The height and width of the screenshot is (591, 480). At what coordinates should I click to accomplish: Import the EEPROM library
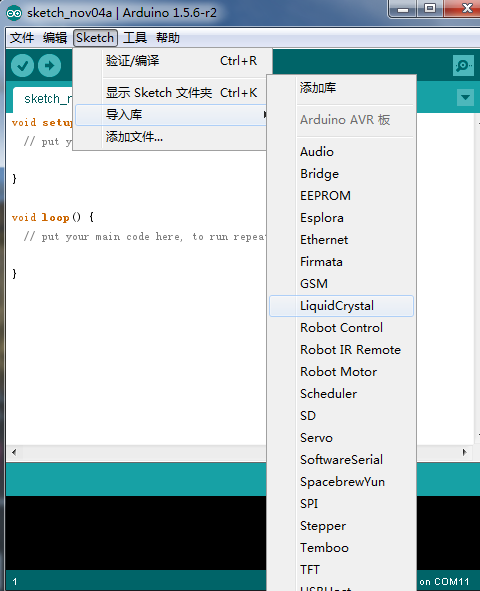point(341,196)
